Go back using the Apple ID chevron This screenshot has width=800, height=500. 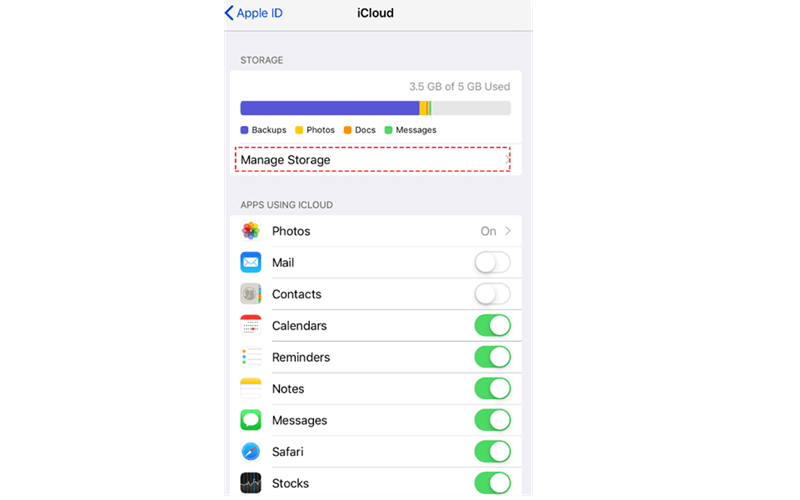click(229, 13)
